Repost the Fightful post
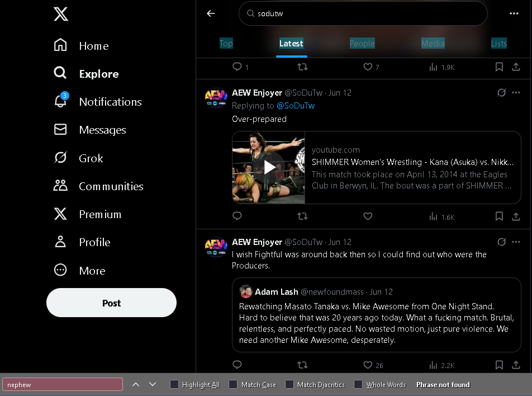This screenshot has height=396, width=532. coord(302,365)
